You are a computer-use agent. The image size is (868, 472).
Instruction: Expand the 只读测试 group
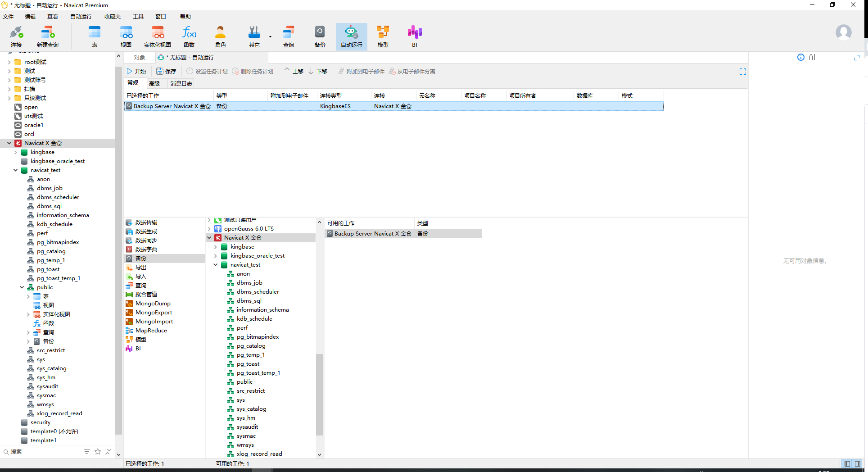pos(9,98)
